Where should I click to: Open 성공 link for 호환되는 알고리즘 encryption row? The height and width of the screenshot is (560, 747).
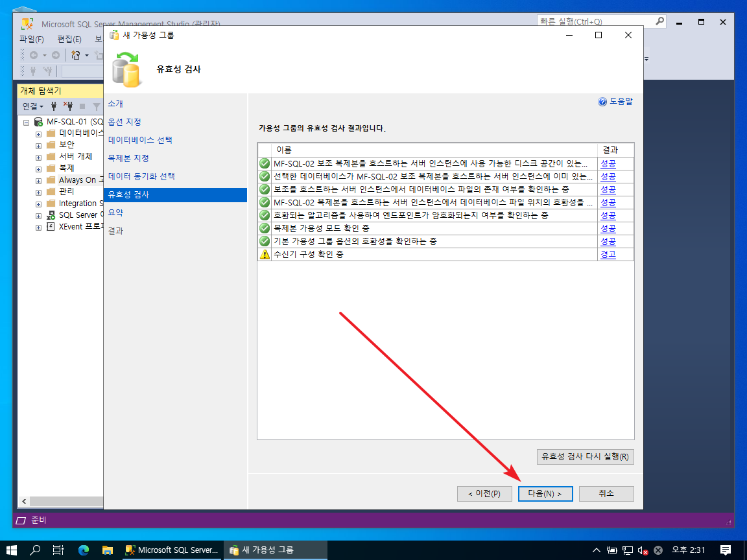point(608,215)
